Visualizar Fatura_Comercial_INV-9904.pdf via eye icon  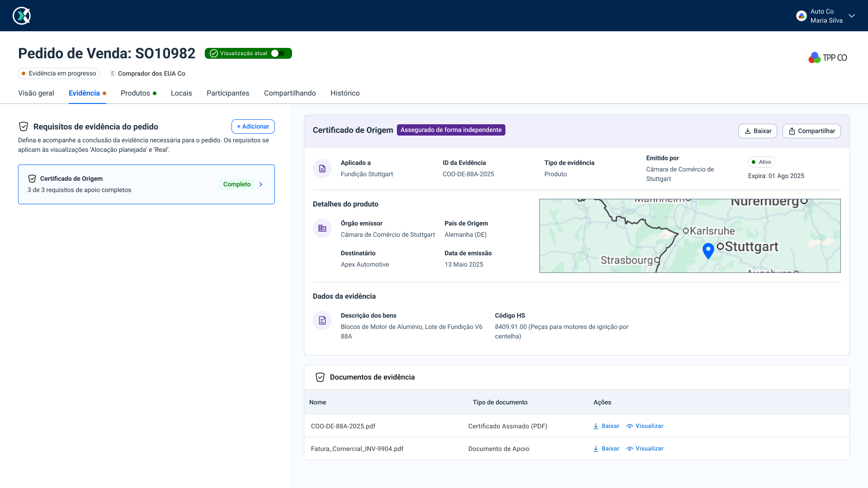tap(630, 449)
